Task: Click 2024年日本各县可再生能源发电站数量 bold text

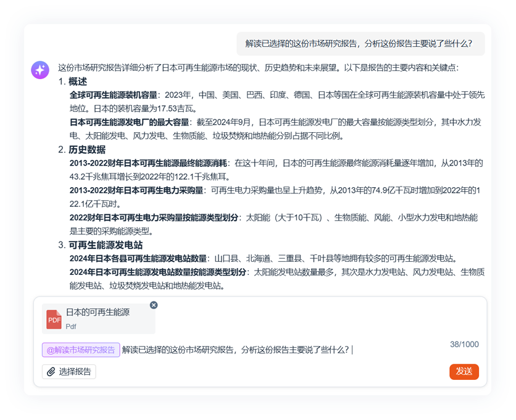Action: pos(137,258)
